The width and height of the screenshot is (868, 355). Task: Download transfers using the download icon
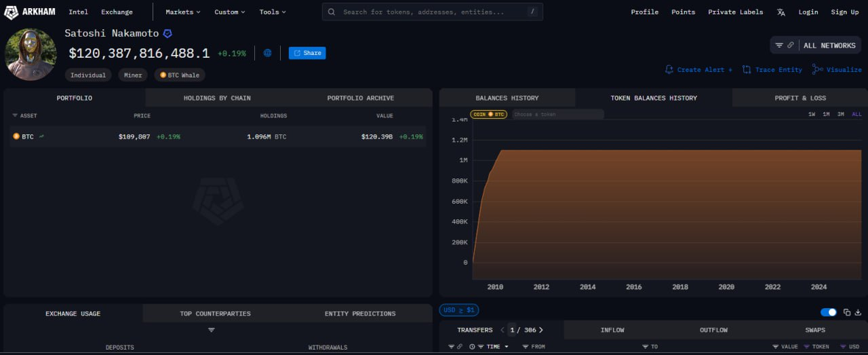(x=858, y=312)
